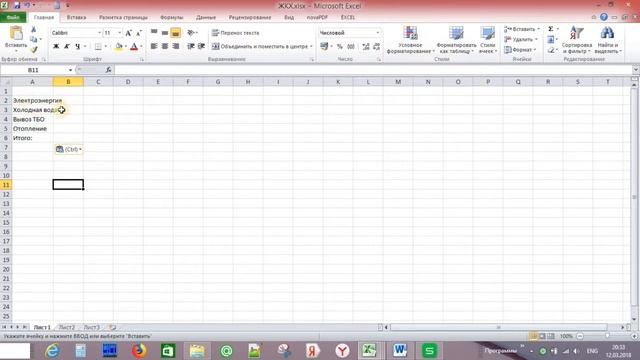Screen dimensions: 640x360
Task: Open the font size 11 dropdown
Action: pos(119,33)
